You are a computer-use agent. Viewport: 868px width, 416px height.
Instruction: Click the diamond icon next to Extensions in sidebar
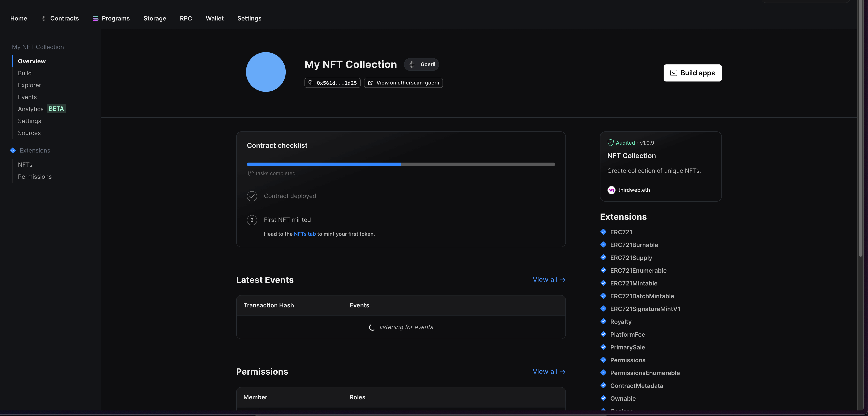(12, 151)
